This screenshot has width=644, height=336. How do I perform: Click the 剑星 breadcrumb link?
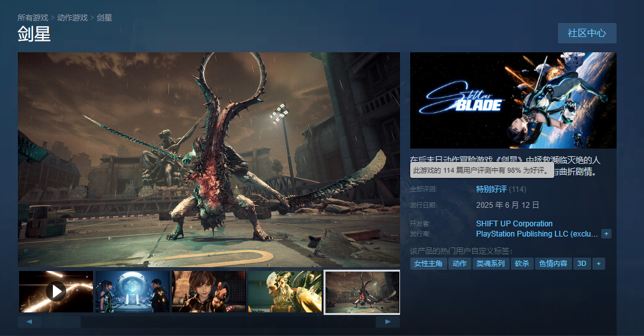104,18
